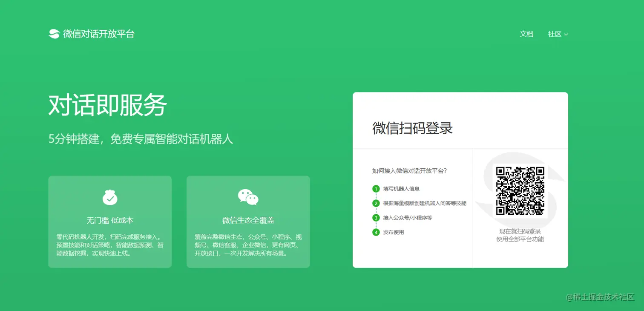
Task: Click the step 4 green circle icon
Action: pos(376,232)
